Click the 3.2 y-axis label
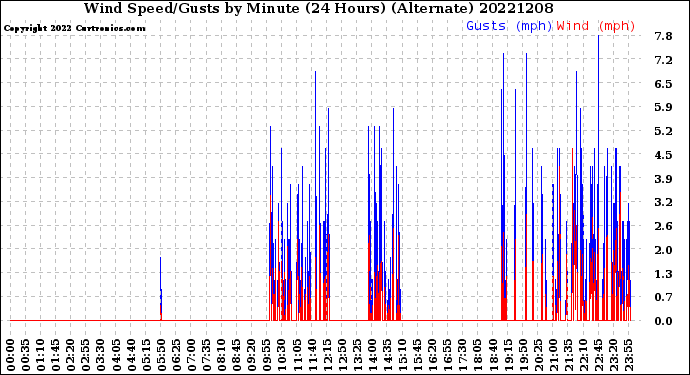The width and height of the screenshot is (690, 375). (663, 202)
